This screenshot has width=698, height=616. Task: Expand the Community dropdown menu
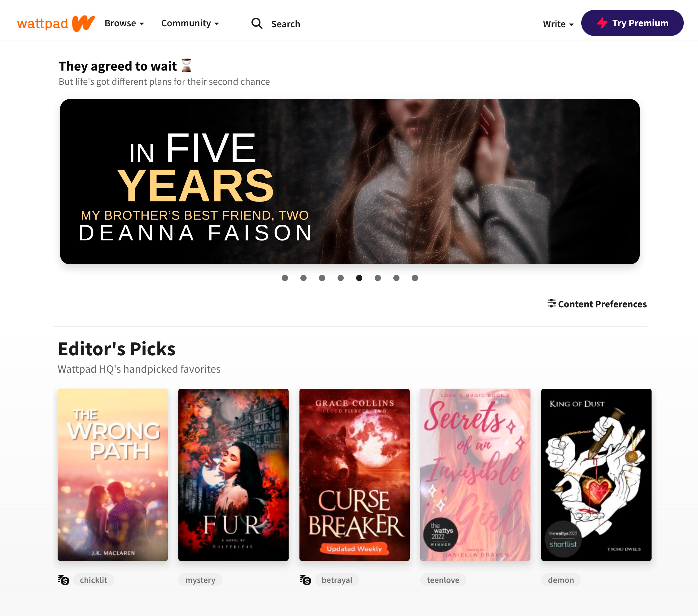point(190,23)
